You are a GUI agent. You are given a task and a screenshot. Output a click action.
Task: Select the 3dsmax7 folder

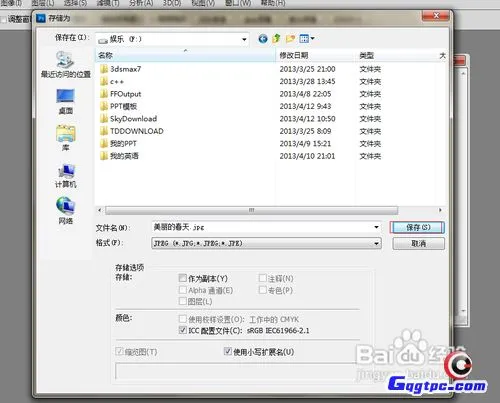120,69
